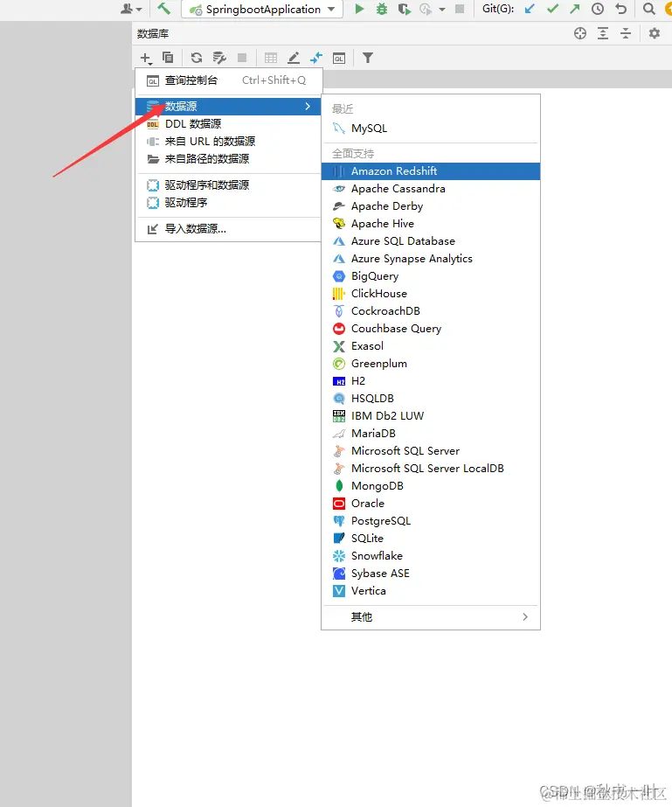The image size is (672, 807).
Task: Pick Couchbase Query from the list
Action: tap(431, 329)
